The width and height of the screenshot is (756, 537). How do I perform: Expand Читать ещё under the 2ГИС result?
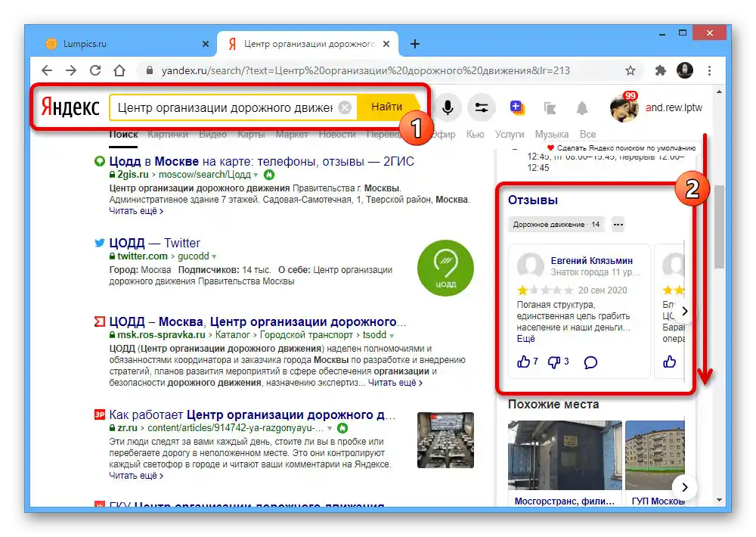click(x=136, y=211)
